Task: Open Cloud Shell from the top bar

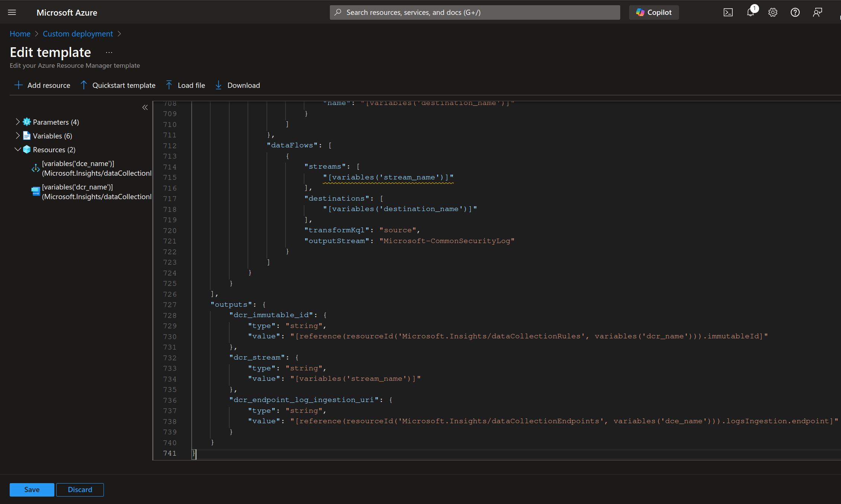Action: tap(728, 12)
